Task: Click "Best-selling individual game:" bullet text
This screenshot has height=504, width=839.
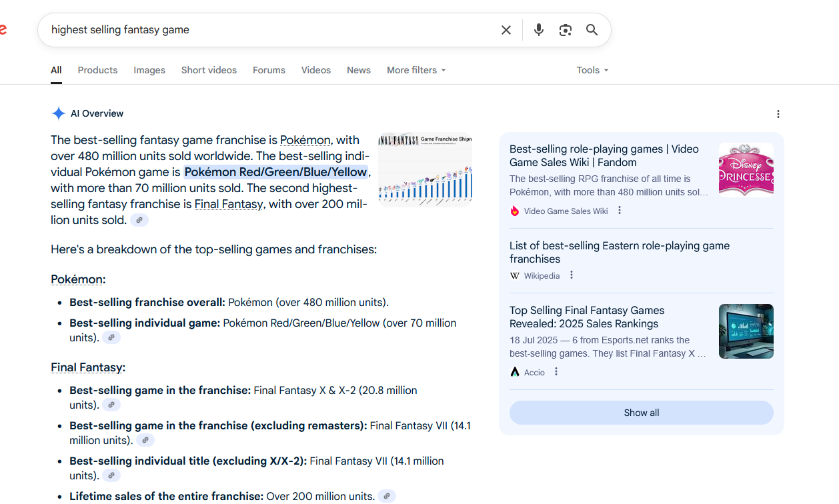Action: (145, 323)
